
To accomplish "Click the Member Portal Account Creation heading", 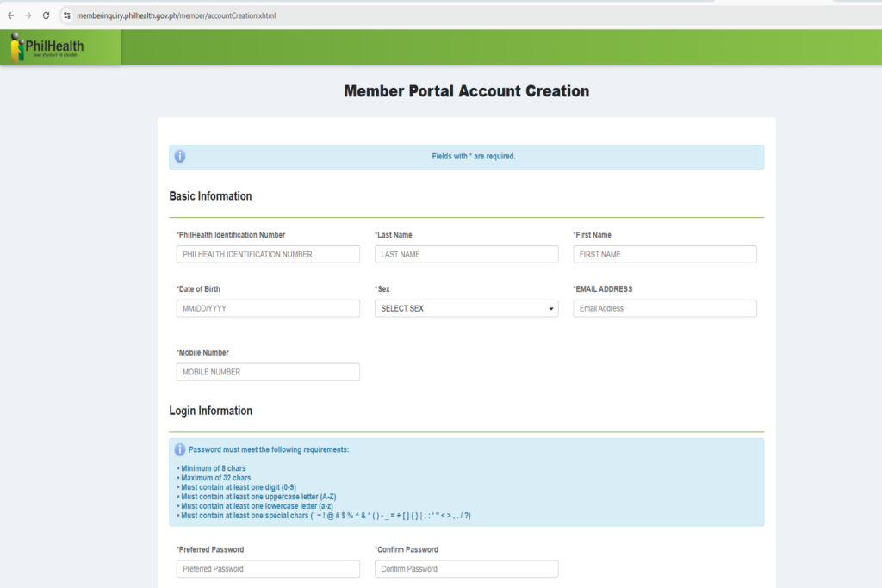I will (466, 91).
